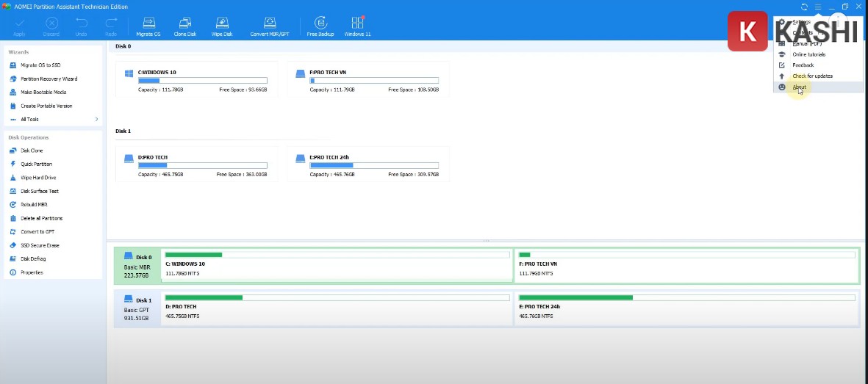The image size is (868, 384).
Task: Open the Free Backup tool
Action: 320,26
